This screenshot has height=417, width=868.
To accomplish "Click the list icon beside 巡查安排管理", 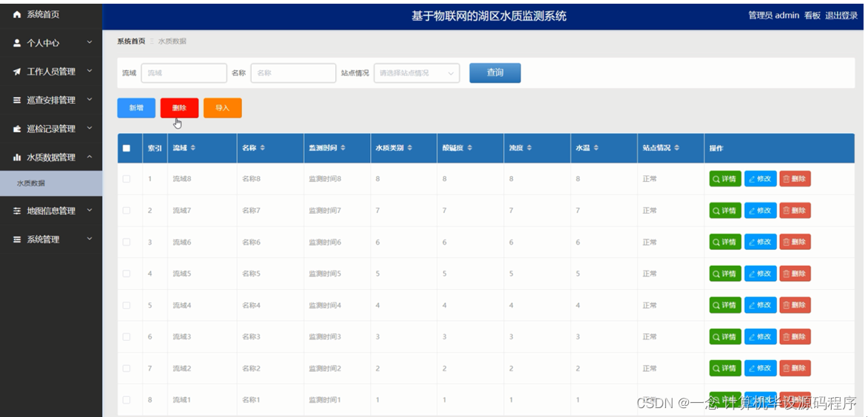I will tap(16, 100).
